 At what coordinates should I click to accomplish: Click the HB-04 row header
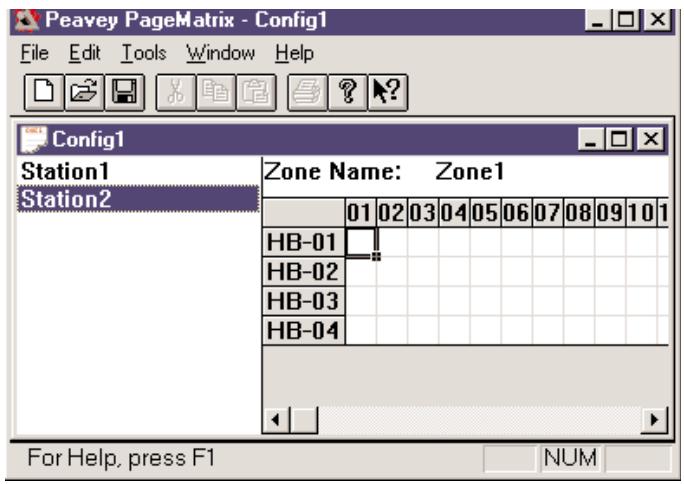[304, 330]
